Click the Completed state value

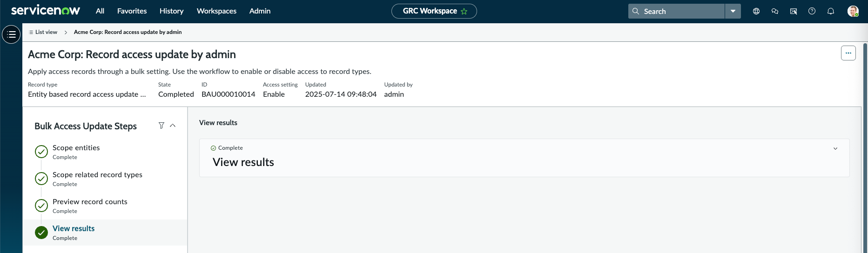pos(176,94)
